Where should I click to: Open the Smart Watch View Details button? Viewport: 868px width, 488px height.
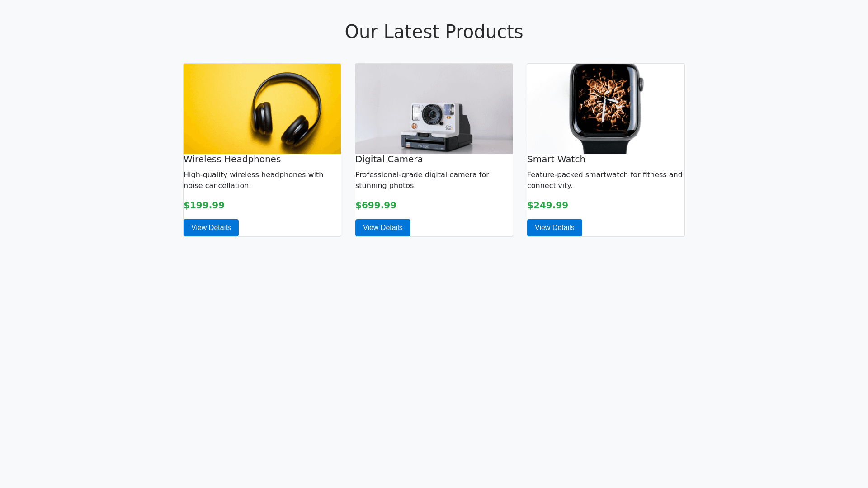click(x=555, y=228)
